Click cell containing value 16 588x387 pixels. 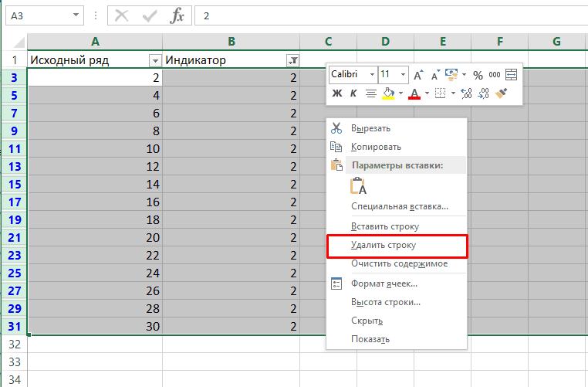click(x=95, y=202)
